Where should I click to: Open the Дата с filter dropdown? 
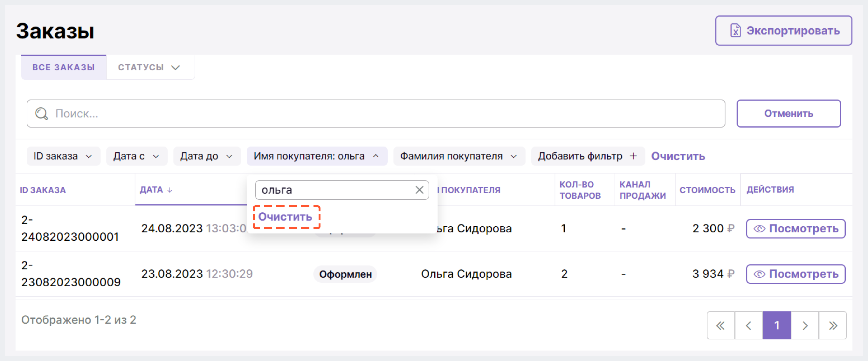point(136,156)
